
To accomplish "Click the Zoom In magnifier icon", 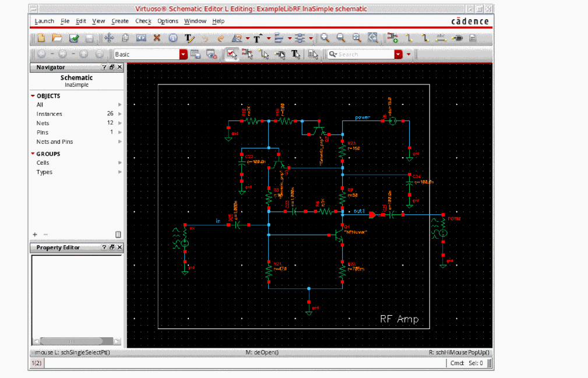I will 325,38.
